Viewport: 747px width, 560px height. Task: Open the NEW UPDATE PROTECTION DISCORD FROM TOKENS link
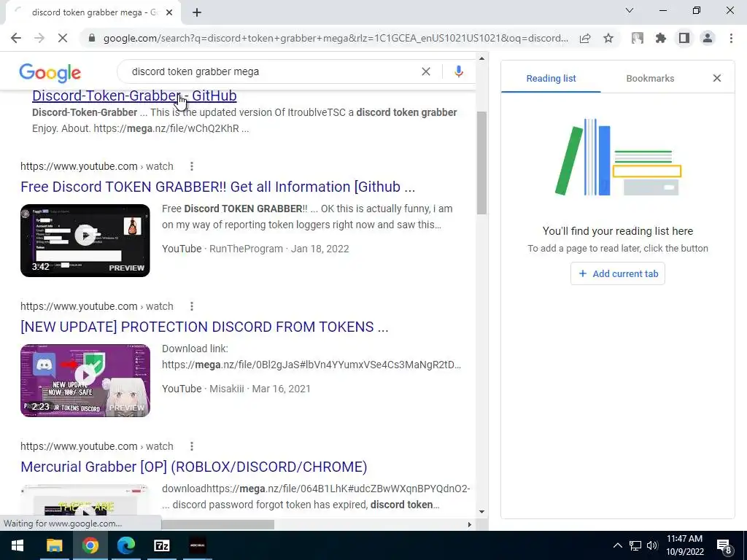click(x=204, y=327)
